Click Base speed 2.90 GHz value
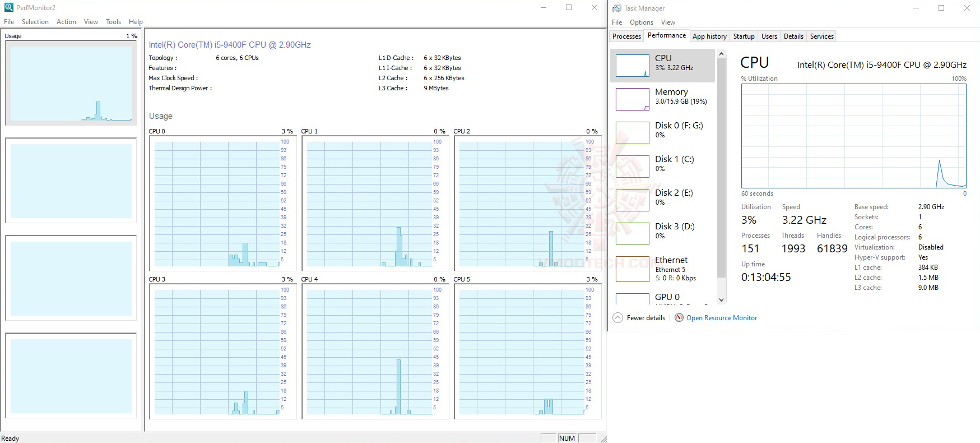The height and width of the screenshot is (443, 980). [x=931, y=207]
